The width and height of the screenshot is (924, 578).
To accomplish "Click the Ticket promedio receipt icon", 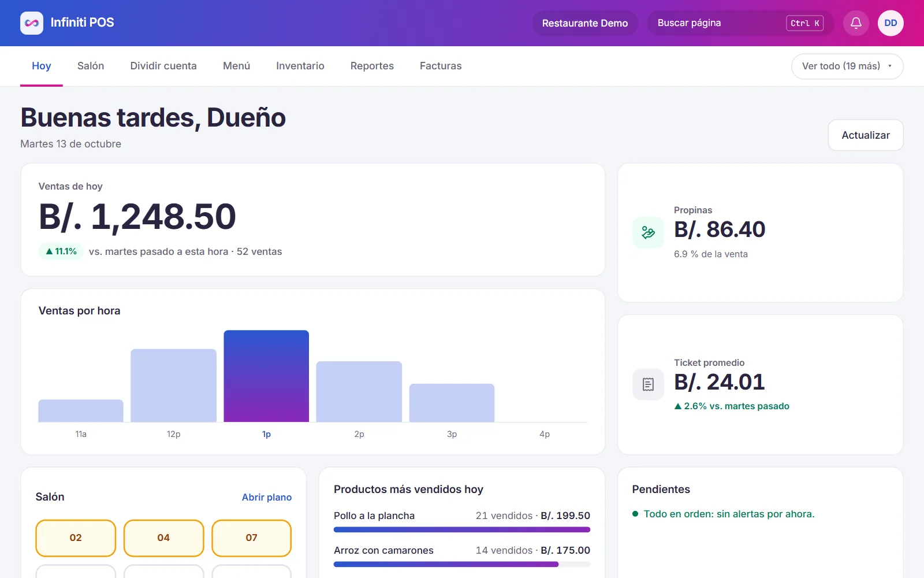I will [x=648, y=384].
